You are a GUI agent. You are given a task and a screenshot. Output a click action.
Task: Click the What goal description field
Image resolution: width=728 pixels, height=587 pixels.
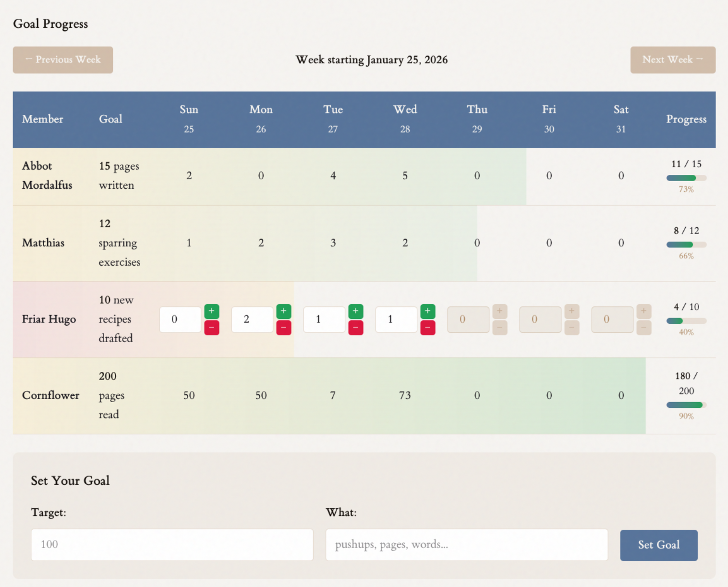[466, 545]
